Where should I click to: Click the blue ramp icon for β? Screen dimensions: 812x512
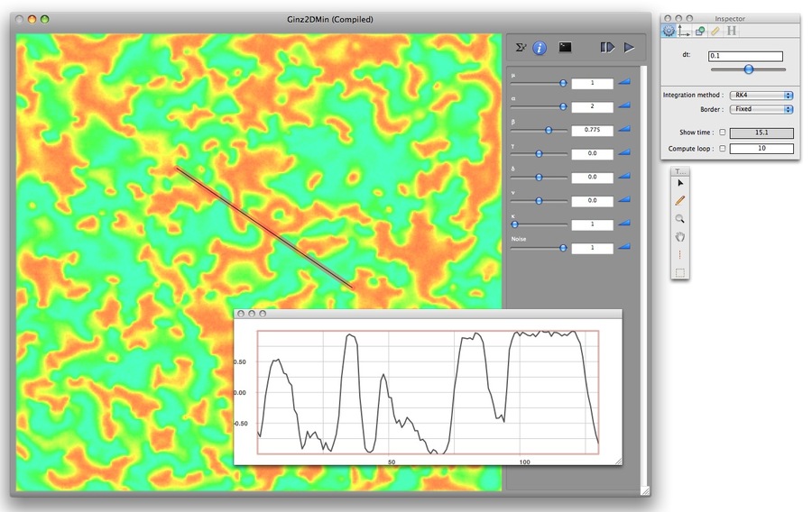624,129
